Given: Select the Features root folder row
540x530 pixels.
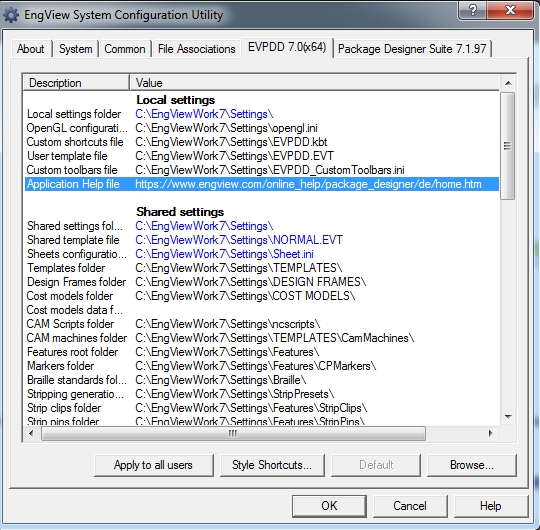Looking at the screenshot, I should pyautogui.click(x=261, y=352).
